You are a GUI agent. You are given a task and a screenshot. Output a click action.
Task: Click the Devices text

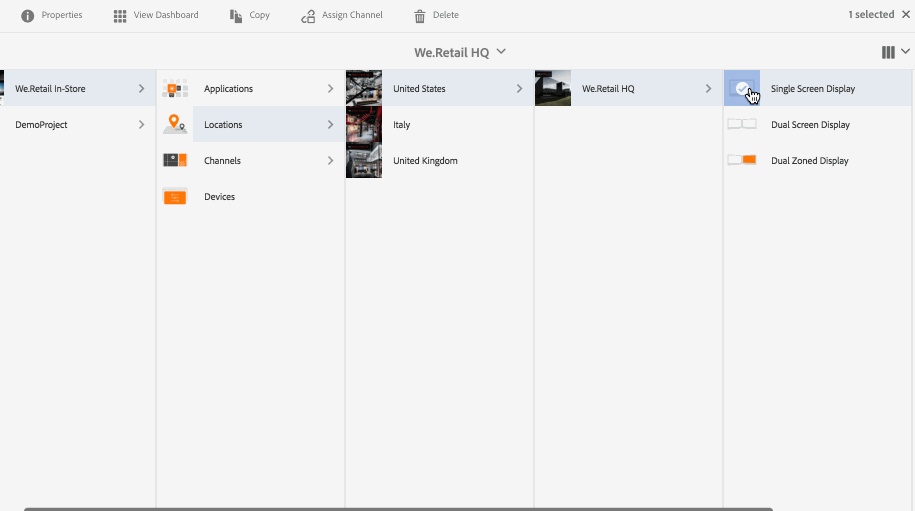219,197
